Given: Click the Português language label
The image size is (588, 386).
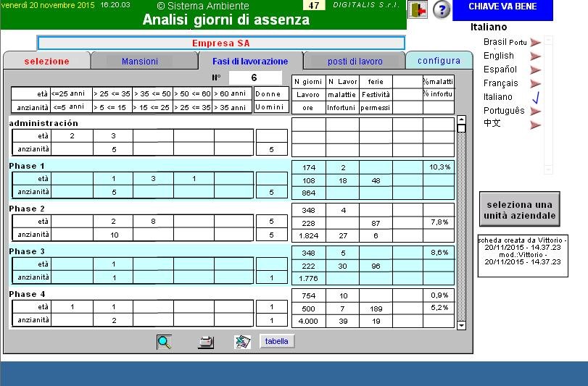Looking at the screenshot, I should pos(504,111).
